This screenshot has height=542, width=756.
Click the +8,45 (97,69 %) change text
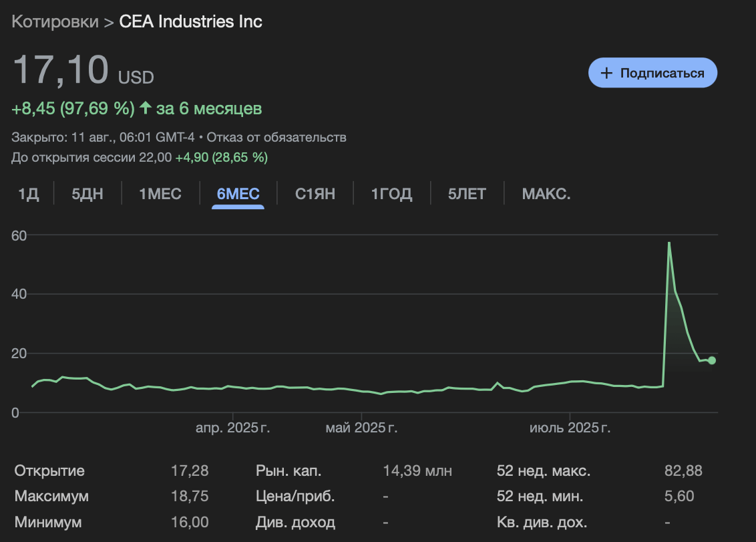73,108
